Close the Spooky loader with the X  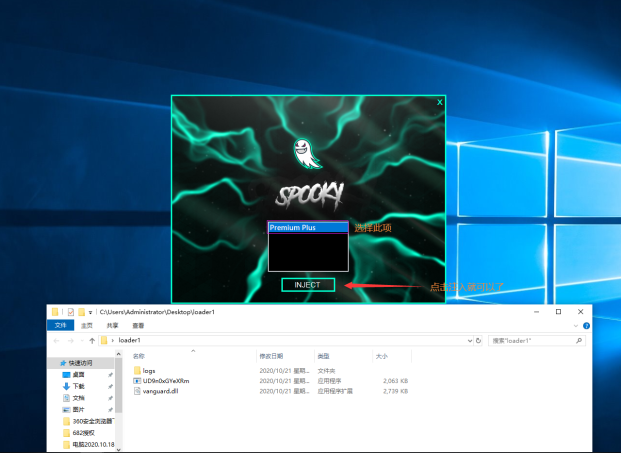(x=439, y=102)
